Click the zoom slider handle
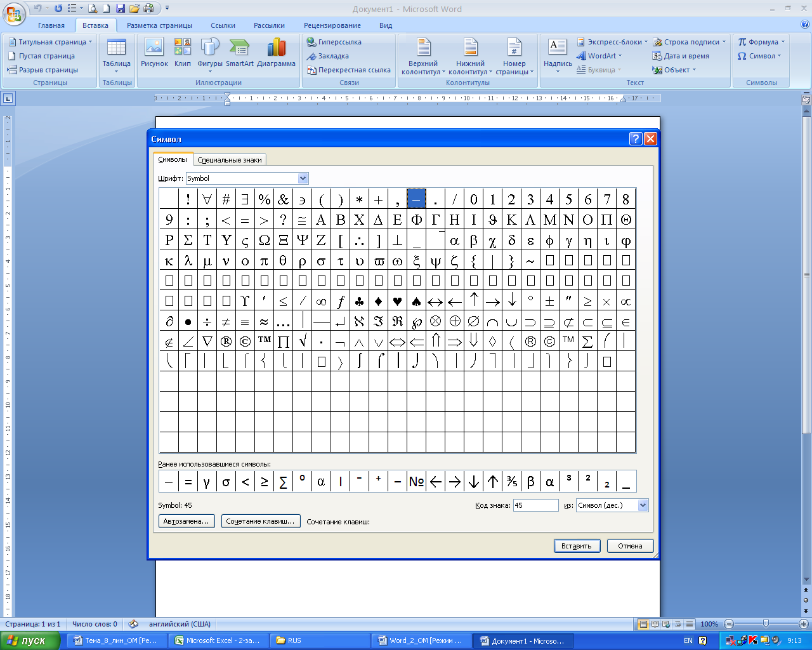The image size is (812, 650). click(766, 624)
